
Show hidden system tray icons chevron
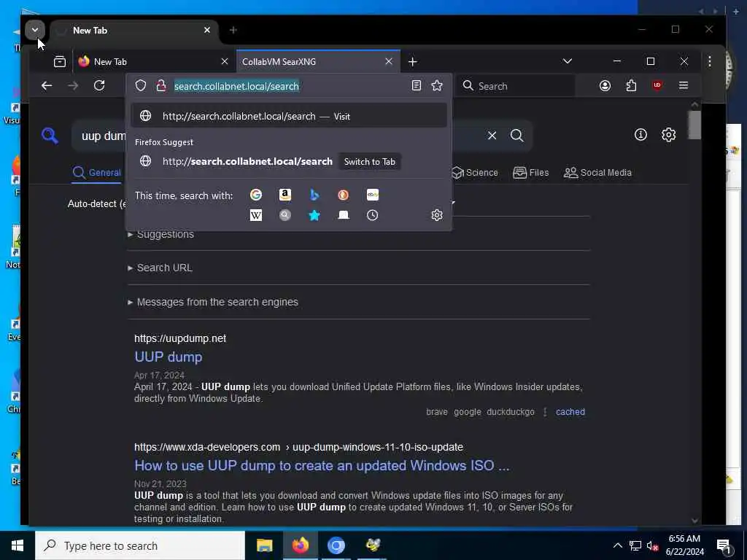click(x=617, y=545)
